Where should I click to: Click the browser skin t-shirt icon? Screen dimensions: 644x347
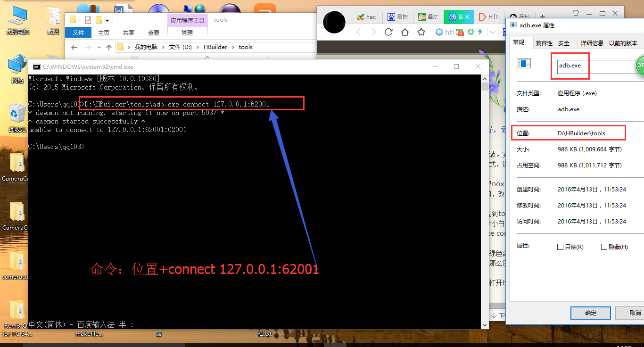(575, 13)
